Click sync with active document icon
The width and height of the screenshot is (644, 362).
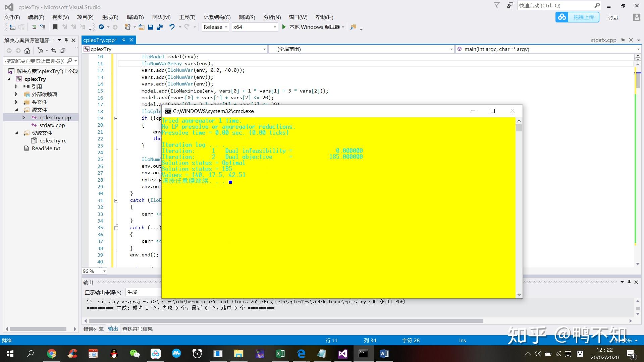[x=53, y=51]
